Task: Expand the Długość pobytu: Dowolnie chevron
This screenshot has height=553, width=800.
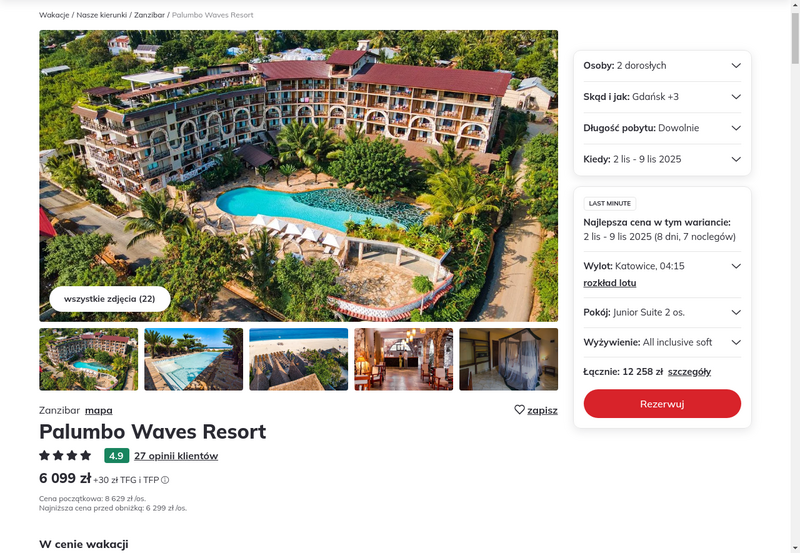Action: [x=736, y=128]
